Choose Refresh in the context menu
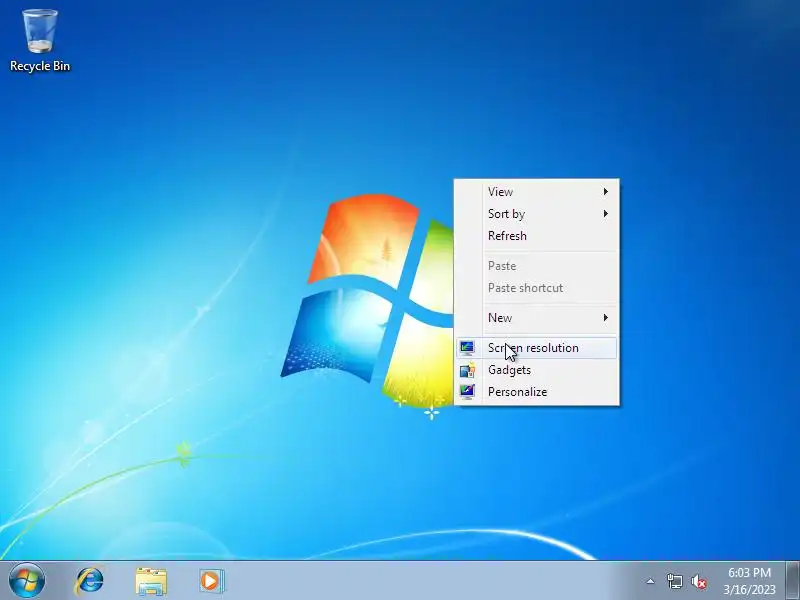The image size is (800, 600). (x=536, y=236)
